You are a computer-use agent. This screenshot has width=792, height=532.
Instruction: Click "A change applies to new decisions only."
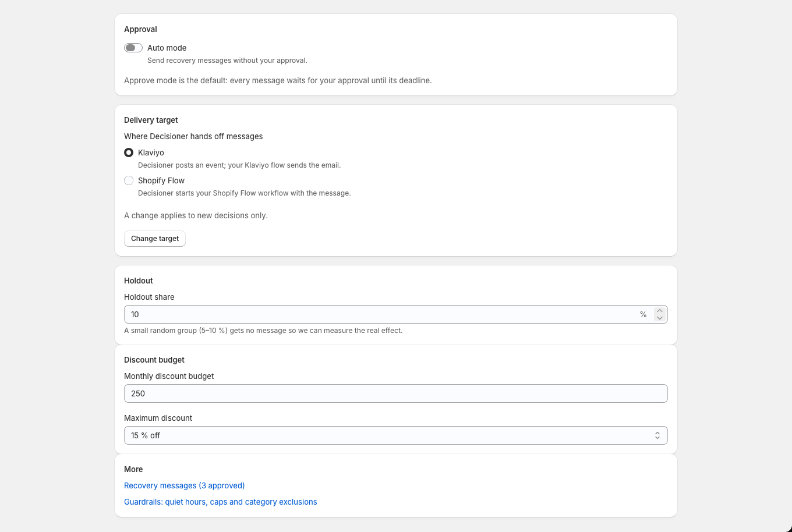(196, 215)
